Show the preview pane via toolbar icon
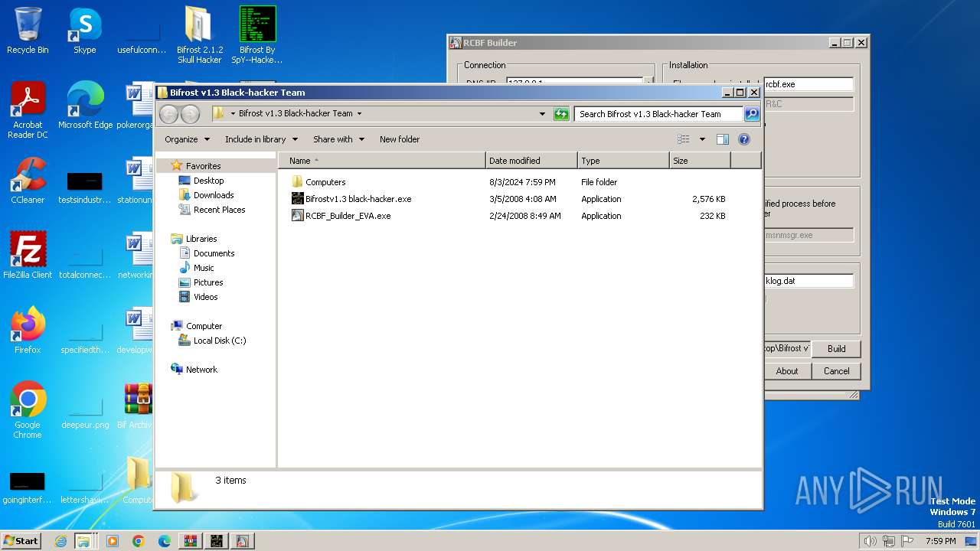This screenshot has height=551, width=980. 722,139
